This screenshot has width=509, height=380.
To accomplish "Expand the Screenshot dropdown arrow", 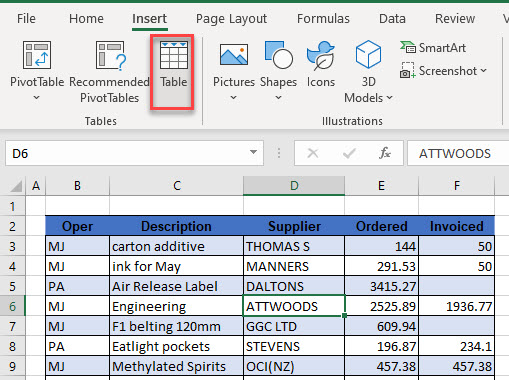I will point(483,71).
